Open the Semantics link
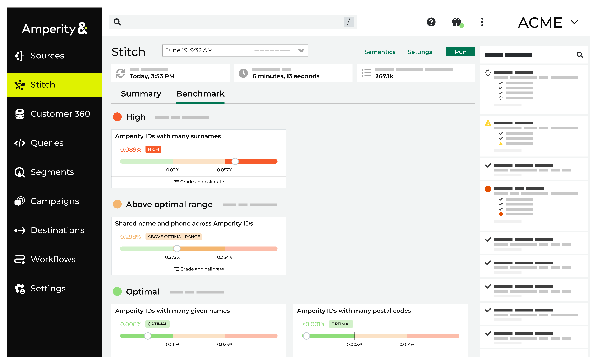Screen dimensions: 597x364 pyautogui.click(x=380, y=52)
